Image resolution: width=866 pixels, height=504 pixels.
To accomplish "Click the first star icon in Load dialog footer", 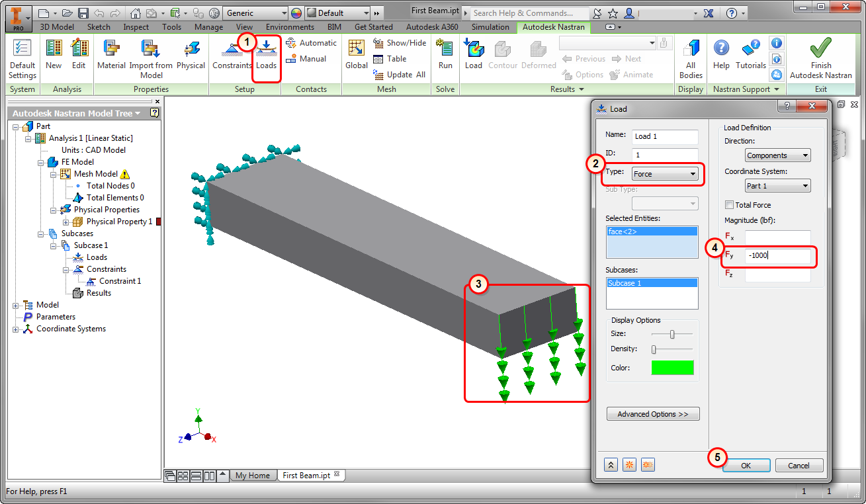I will (x=630, y=465).
